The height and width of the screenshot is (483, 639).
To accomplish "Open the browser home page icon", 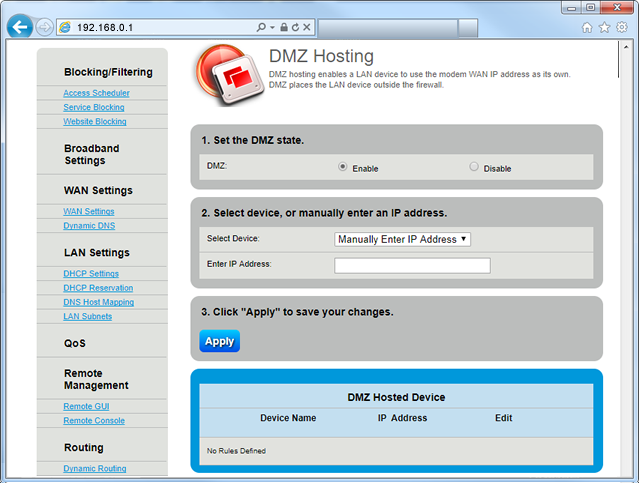I will [x=587, y=27].
